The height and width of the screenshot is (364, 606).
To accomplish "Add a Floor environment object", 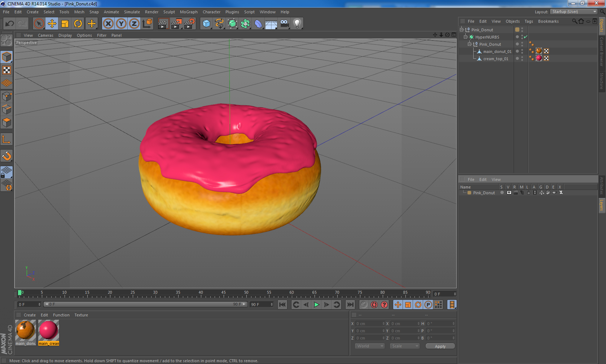I will (x=271, y=24).
